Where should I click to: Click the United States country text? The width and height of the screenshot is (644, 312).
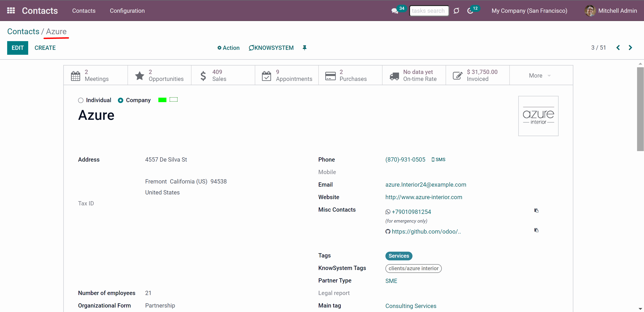[162, 193]
